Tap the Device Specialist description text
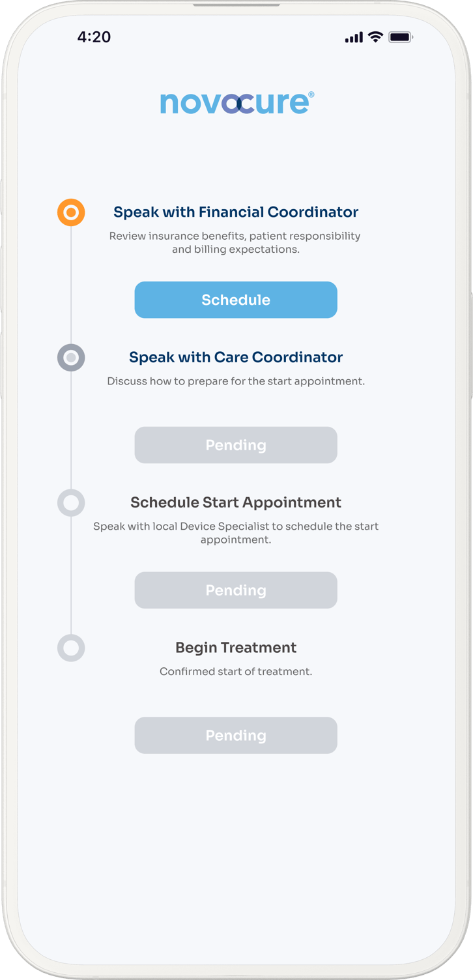Screen dimensions: 473x980 point(236,533)
